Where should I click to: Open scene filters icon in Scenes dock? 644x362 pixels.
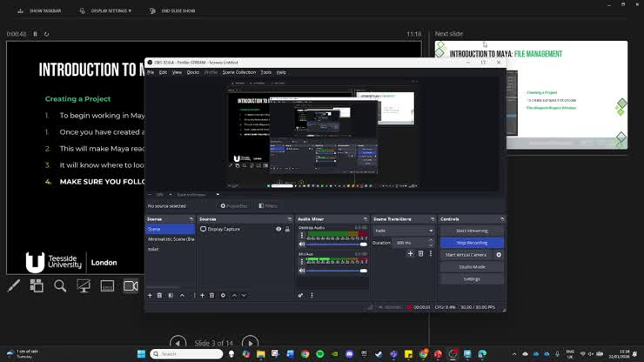pyautogui.click(x=171, y=296)
